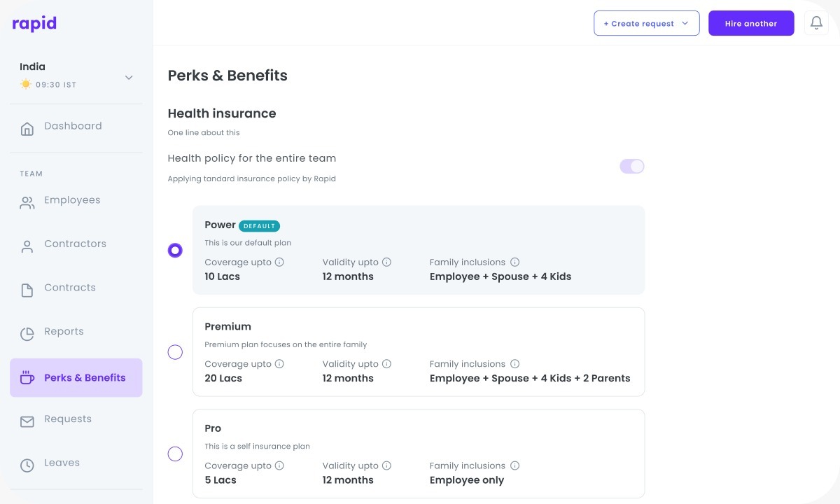
Task: Click the Reports pie chart icon
Action: (27, 335)
